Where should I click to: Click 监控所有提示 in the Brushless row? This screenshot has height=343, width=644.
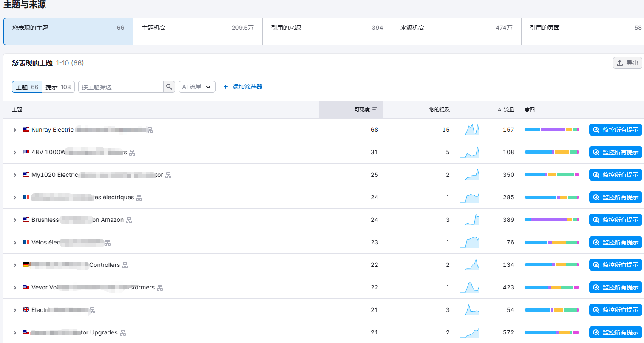click(616, 220)
